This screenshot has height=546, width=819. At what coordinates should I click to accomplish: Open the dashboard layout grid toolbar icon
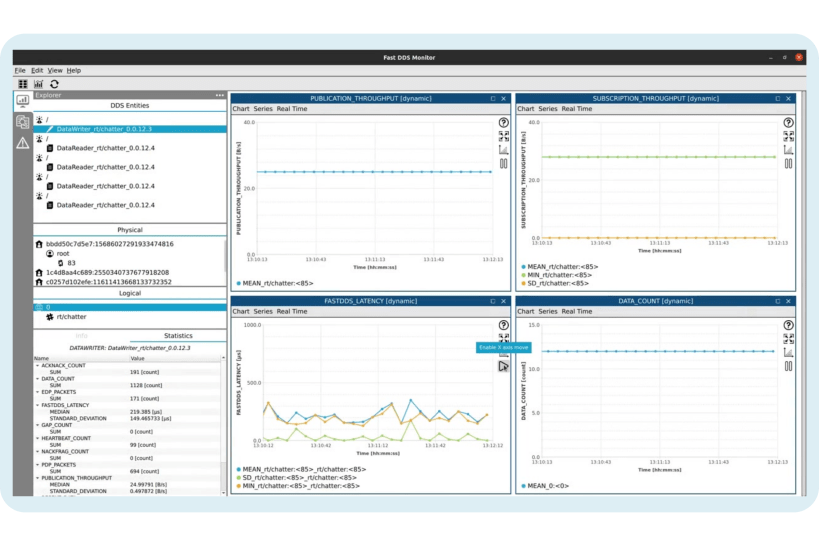point(23,84)
